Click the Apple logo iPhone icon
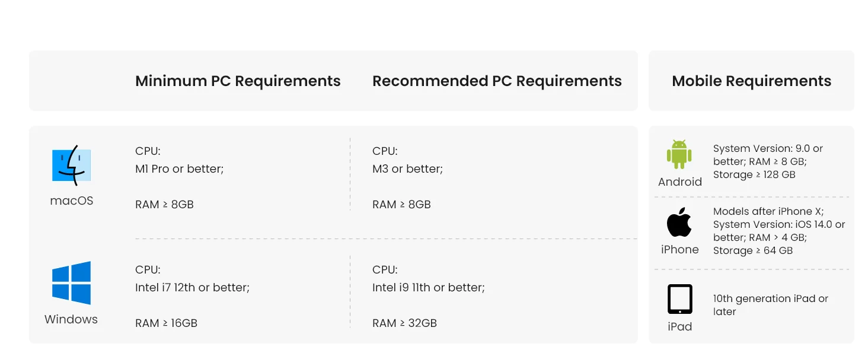 [x=679, y=223]
